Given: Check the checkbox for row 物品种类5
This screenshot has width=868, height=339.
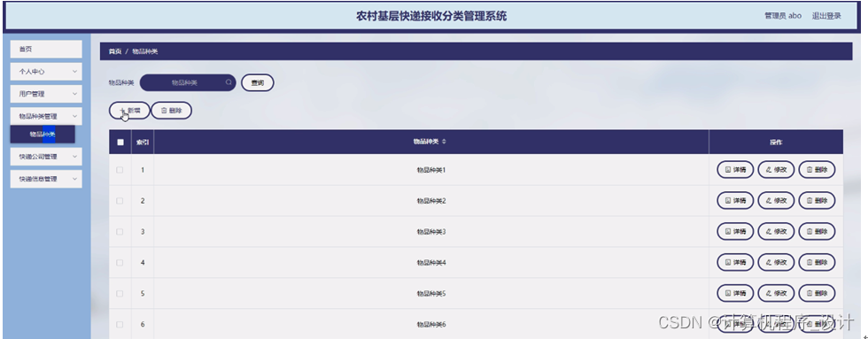Looking at the screenshot, I should pyautogui.click(x=120, y=294).
